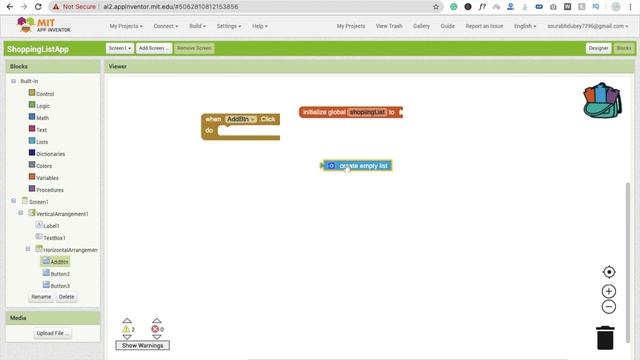
Task: Open the account email dropdown
Action: (x=588, y=26)
